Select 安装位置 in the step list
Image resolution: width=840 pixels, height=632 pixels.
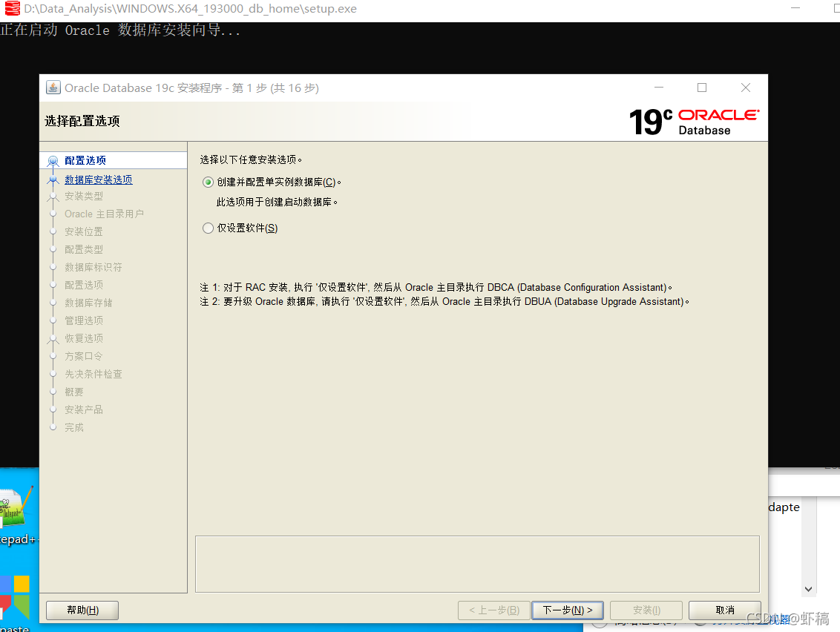tap(83, 231)
